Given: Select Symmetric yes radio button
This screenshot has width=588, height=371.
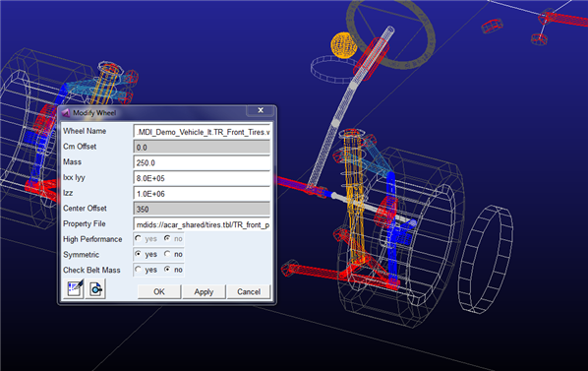Looking at the screenshot, I should click(x=139, y=254).
